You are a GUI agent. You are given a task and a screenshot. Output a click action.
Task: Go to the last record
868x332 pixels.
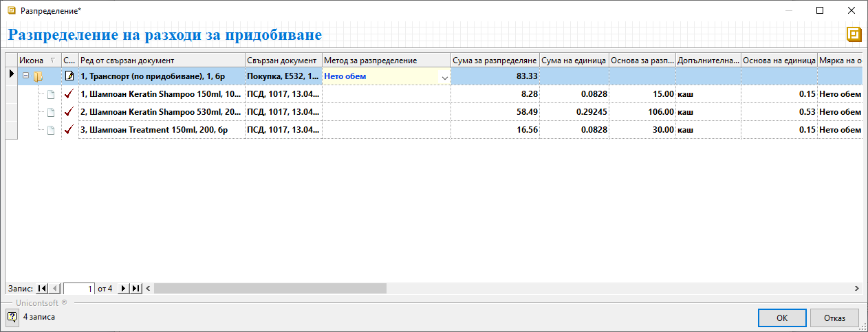point(136,289)
